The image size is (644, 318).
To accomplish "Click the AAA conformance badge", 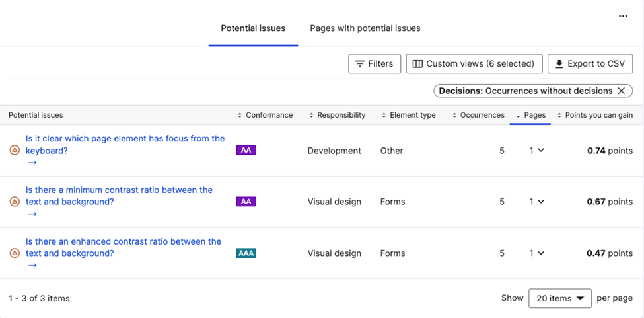I will [x=246, y=253].
